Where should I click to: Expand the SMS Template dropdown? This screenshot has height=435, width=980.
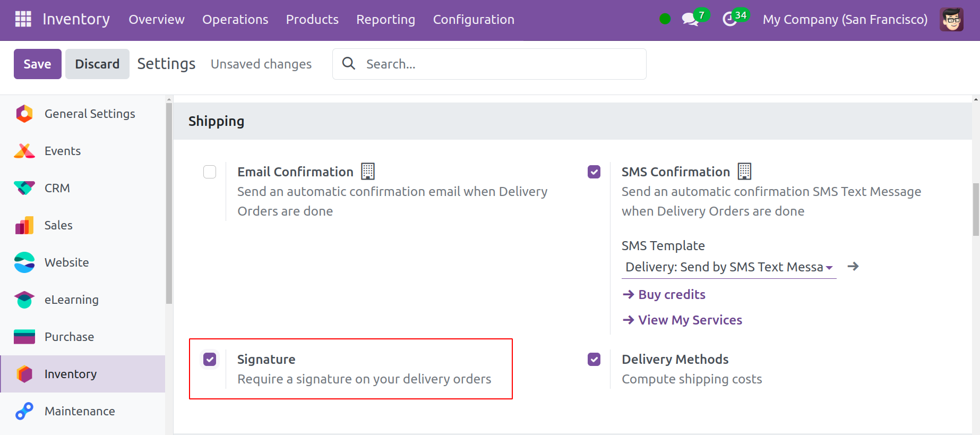click(728, 267)
